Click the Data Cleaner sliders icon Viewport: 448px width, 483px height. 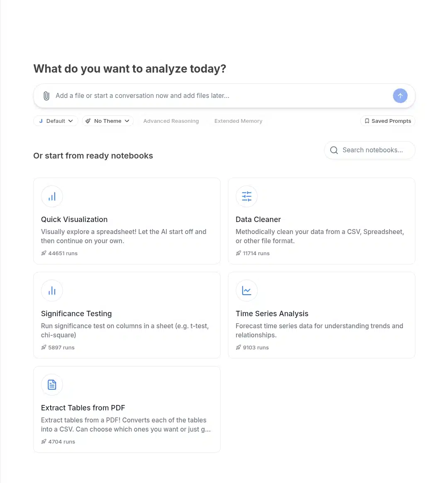pos(247,197)
